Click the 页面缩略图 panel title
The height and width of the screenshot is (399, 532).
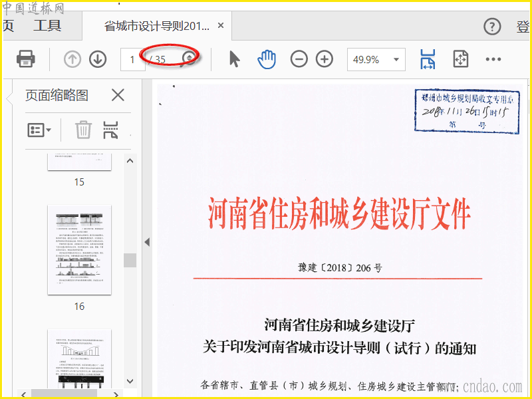click(x=57, y=95)
